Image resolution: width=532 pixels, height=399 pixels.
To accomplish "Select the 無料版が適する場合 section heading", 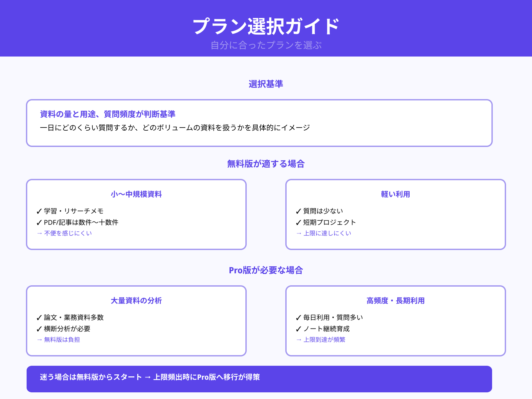I will coord(266,164).
